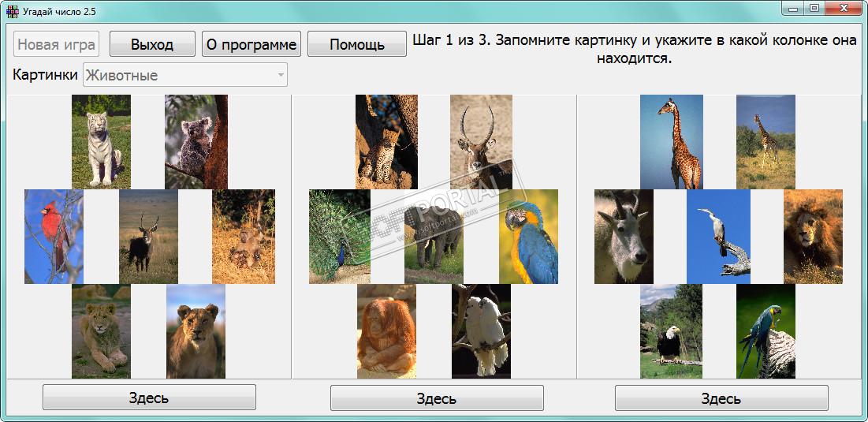Select the lion cub lying down picture
Viewport: 868px width, 422px height.
point(101,331)
